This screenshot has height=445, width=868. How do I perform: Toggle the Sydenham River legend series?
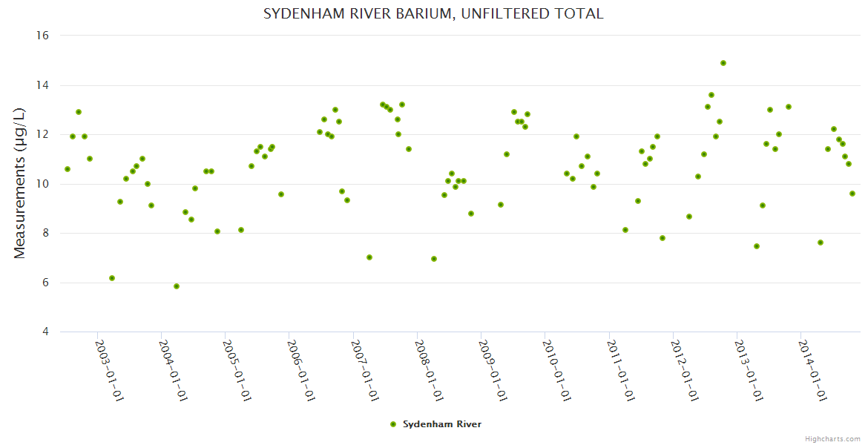[441, 424]
